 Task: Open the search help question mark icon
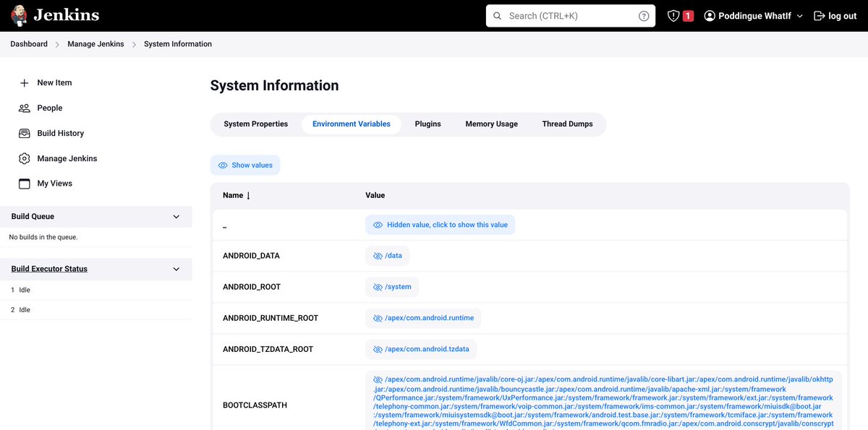click(x=644, y=16)
